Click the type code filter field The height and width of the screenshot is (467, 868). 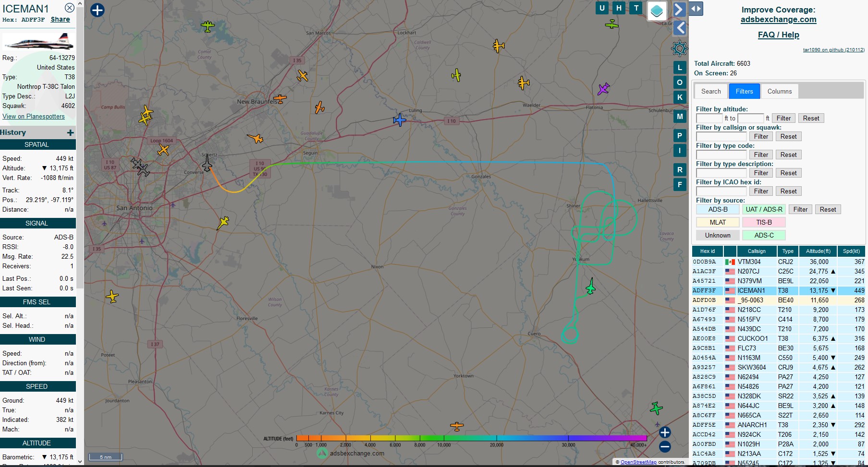click(721, 155)
